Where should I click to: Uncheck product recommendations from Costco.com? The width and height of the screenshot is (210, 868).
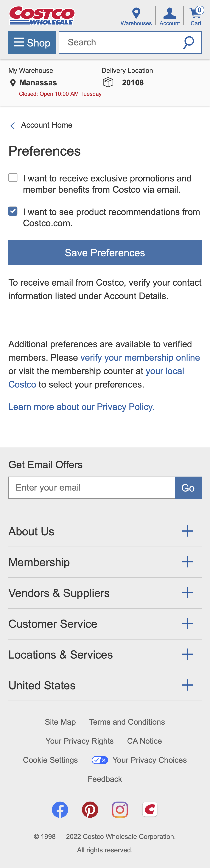click(13, 211)
